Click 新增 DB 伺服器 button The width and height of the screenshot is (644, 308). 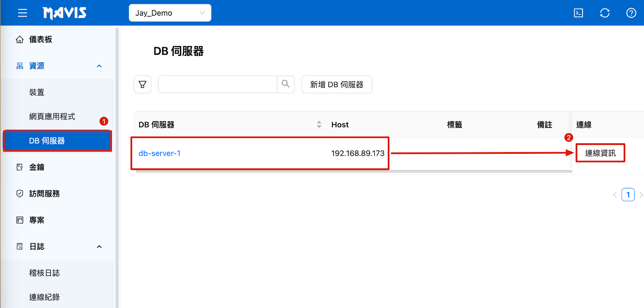click(x=336, y=85)
